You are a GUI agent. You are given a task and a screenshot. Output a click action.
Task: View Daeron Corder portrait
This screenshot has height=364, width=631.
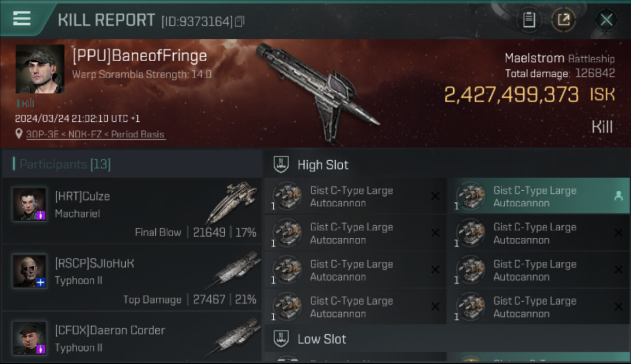click(x=30, y=338)
